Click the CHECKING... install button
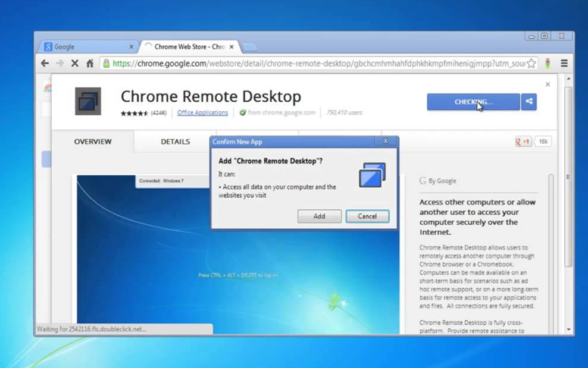588x368 pixels. [x=473, y=102]
